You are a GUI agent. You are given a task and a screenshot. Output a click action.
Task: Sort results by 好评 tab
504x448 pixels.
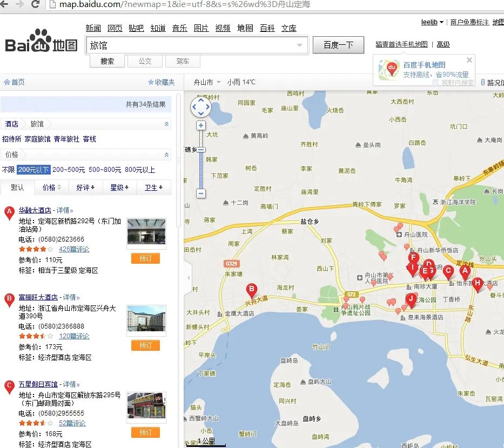point(85,188)
